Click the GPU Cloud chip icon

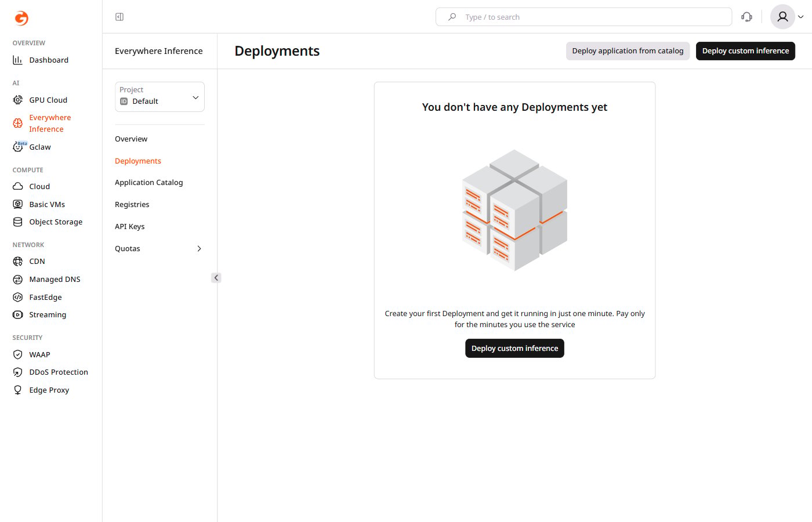(x=18, y=100)
